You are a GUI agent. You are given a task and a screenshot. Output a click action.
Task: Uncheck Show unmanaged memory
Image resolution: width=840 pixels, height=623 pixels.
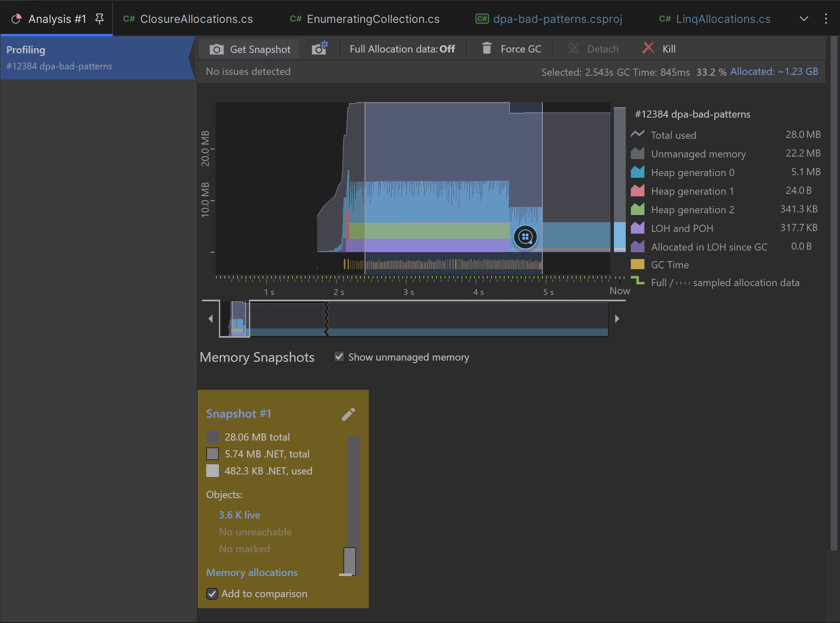pos(339,357)
